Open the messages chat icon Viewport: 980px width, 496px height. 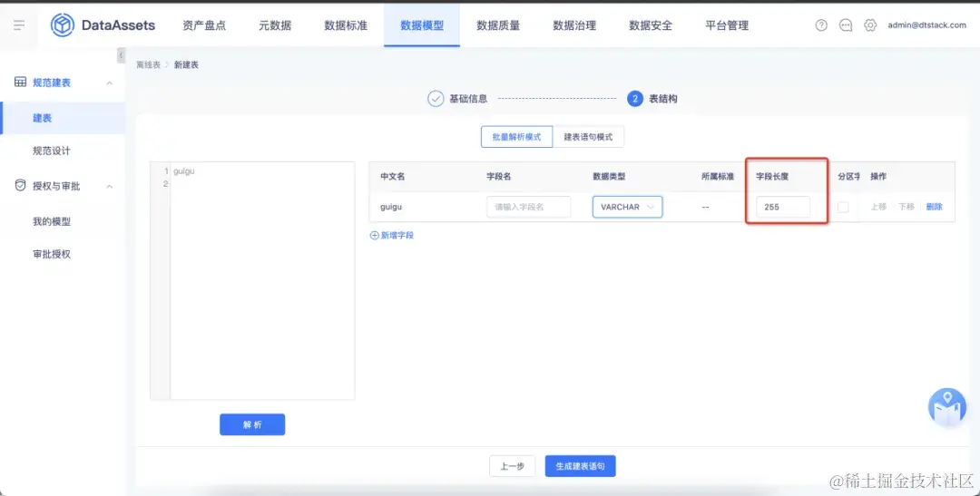click(846, 25)
